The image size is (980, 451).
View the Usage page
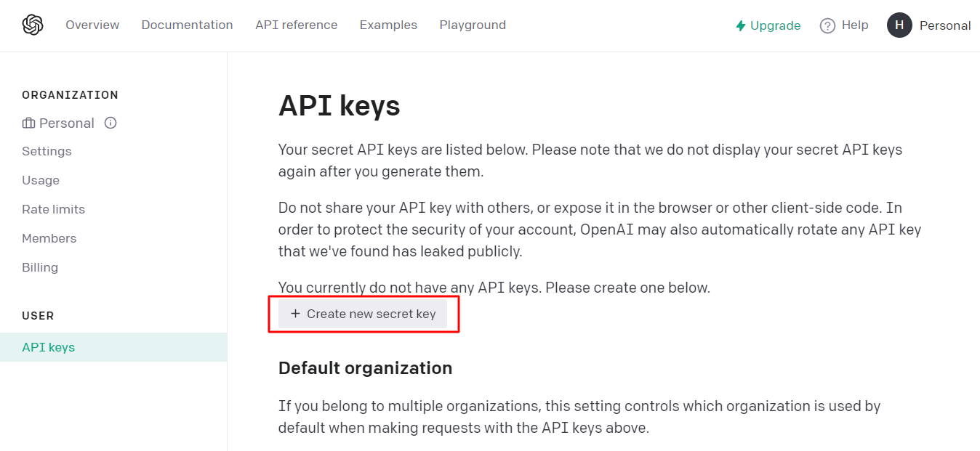[x=41, y=180]
